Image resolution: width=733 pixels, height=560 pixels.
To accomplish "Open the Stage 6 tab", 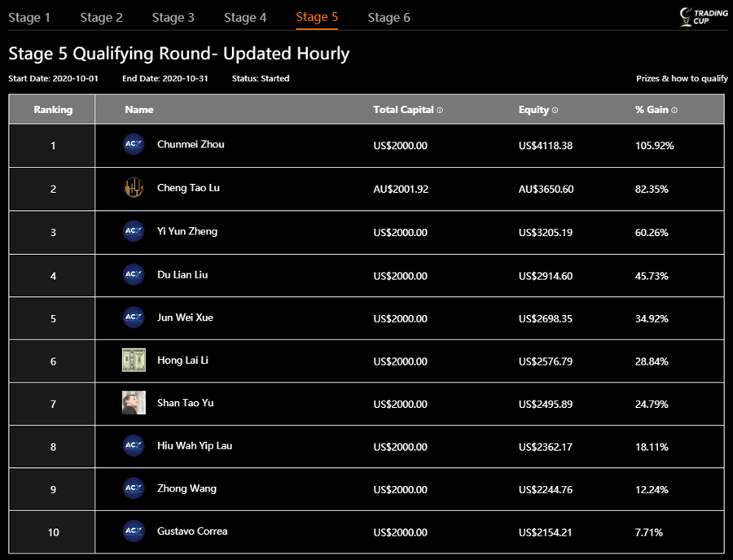I will click(388, 16).
